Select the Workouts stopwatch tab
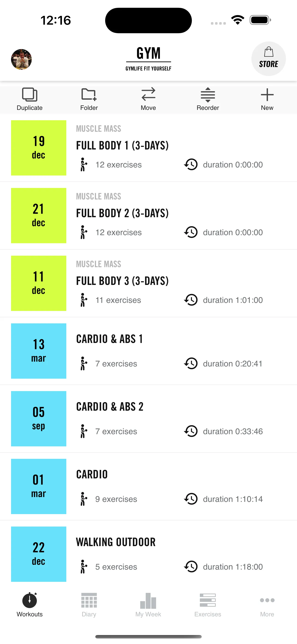Screen dimensions: 297x644 (29, 604)
